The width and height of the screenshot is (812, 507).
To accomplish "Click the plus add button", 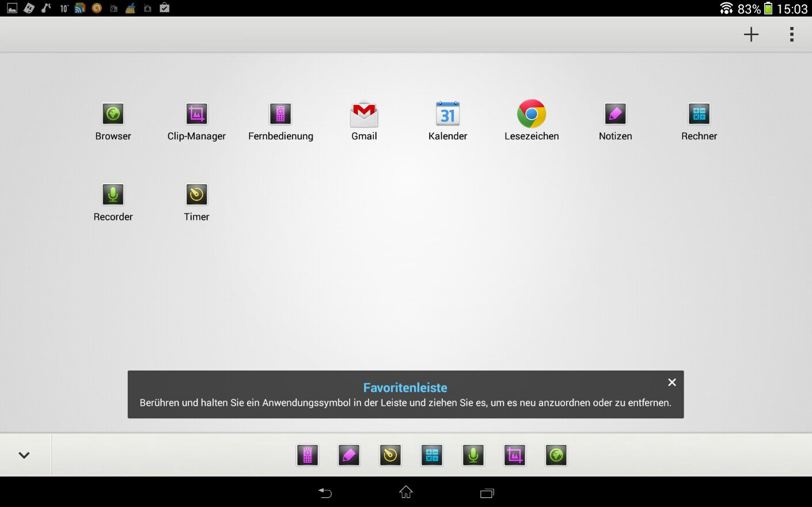I will click(x=751, y=35).
